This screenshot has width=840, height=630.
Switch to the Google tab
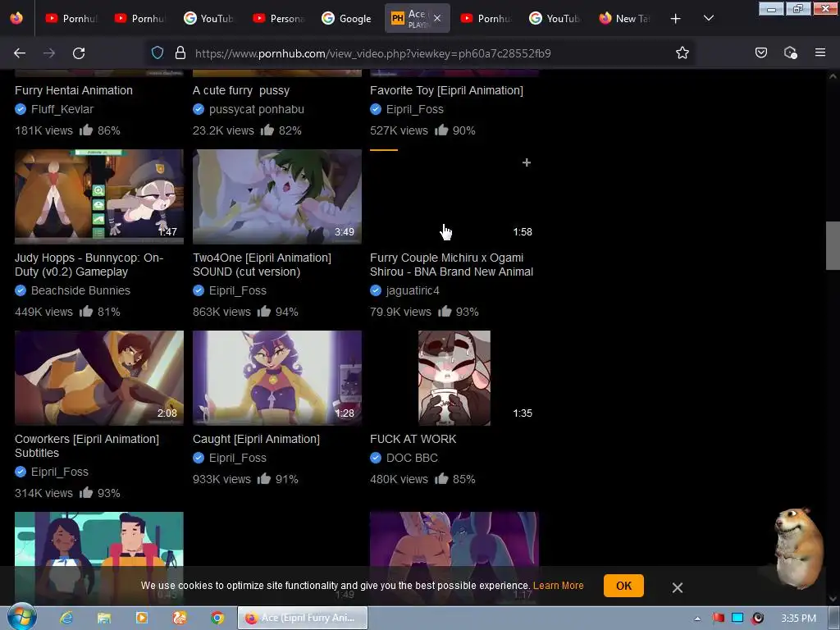point(347,18)
